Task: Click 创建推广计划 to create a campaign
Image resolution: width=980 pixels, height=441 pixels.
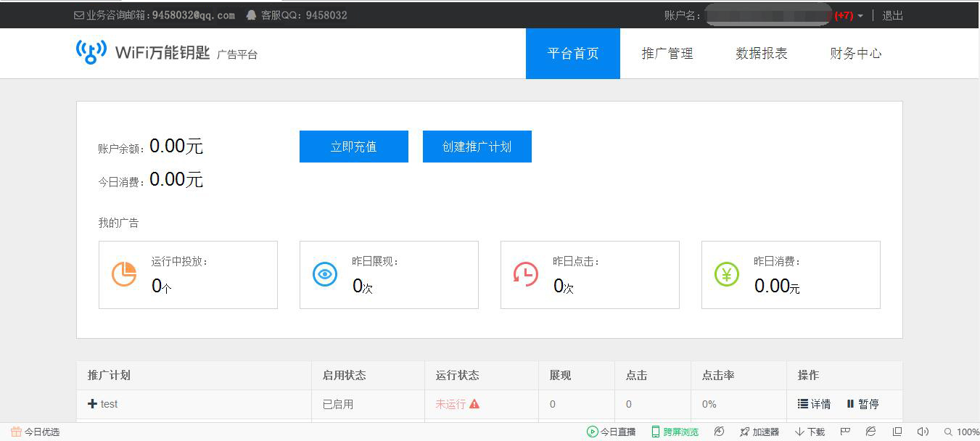Action: [x=477, y=146]
